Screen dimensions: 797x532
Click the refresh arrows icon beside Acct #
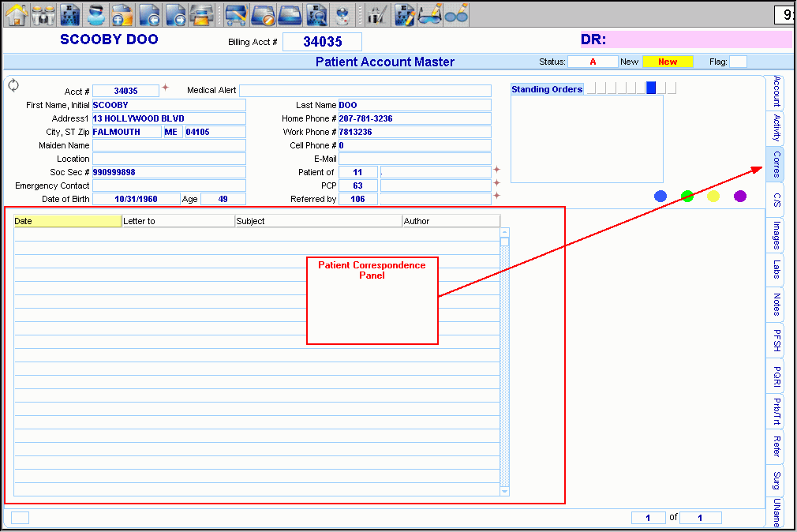click(13, 85)
